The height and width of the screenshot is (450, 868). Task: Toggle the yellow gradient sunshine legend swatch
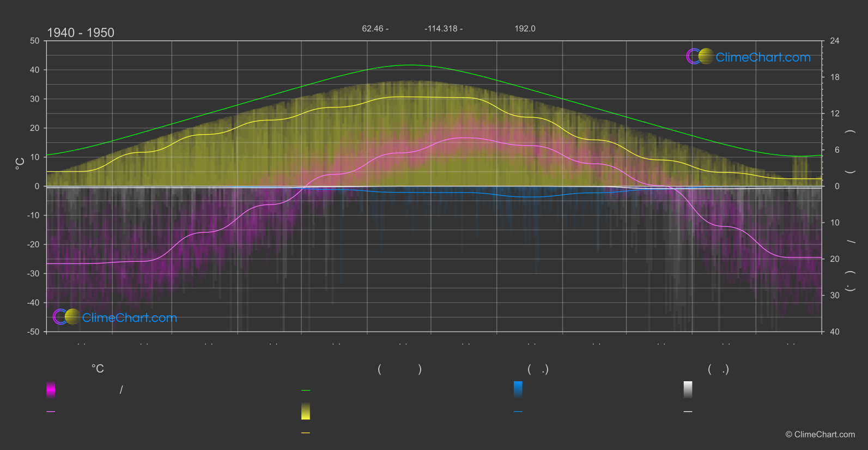coord(306,411)
